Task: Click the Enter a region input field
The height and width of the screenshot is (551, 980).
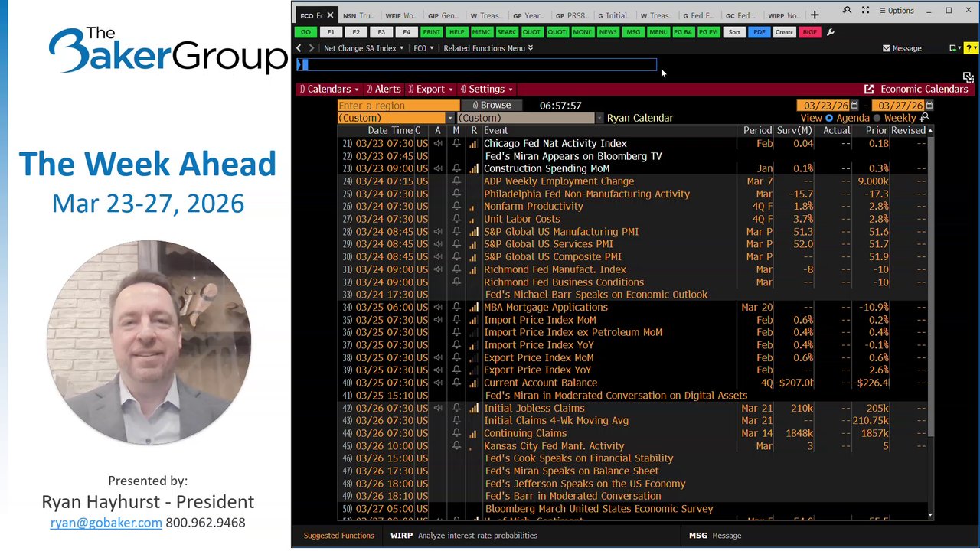Action: [399, 106]
